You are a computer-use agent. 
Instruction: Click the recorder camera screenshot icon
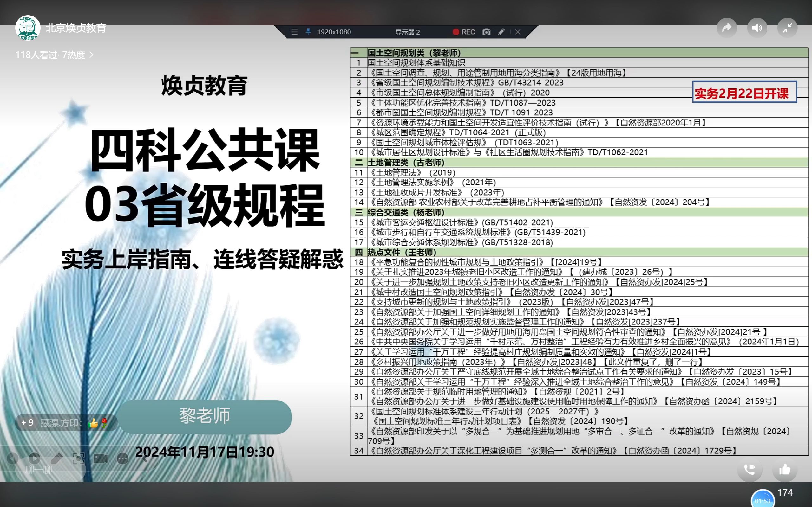pyautogui.click(x=486, y=32)
